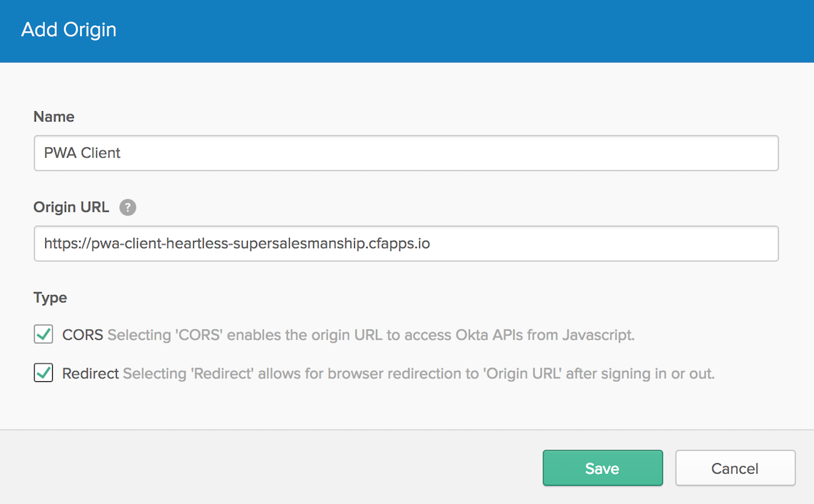
Task: Uncheck the CORS checkbox
Action: [43, 334]
